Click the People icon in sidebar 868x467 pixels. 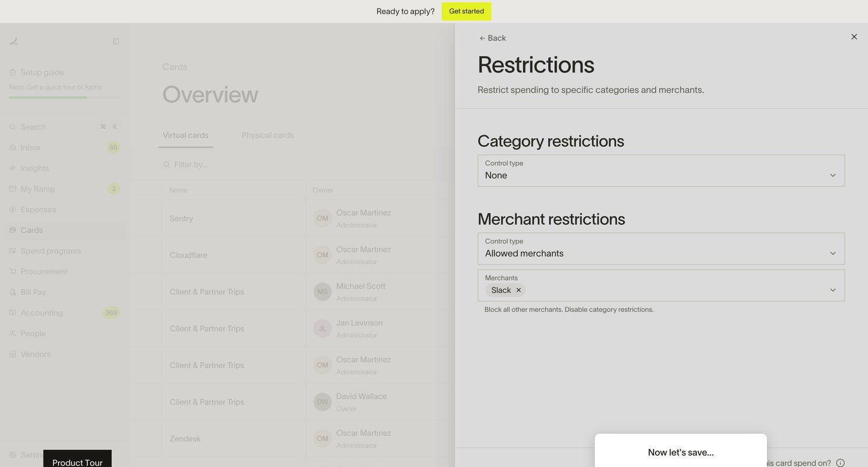(13, 333)
